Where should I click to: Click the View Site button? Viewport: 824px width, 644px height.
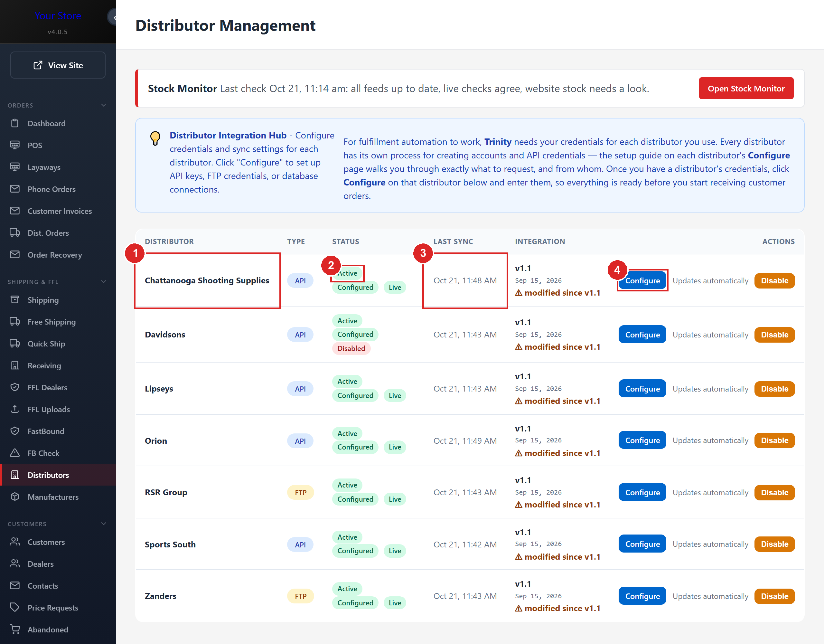tap(58, 65)
